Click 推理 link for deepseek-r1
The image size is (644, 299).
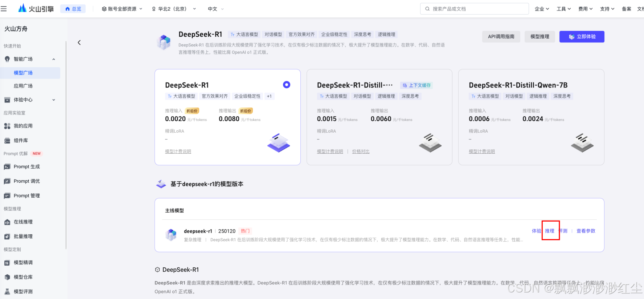tap(550, 231)
